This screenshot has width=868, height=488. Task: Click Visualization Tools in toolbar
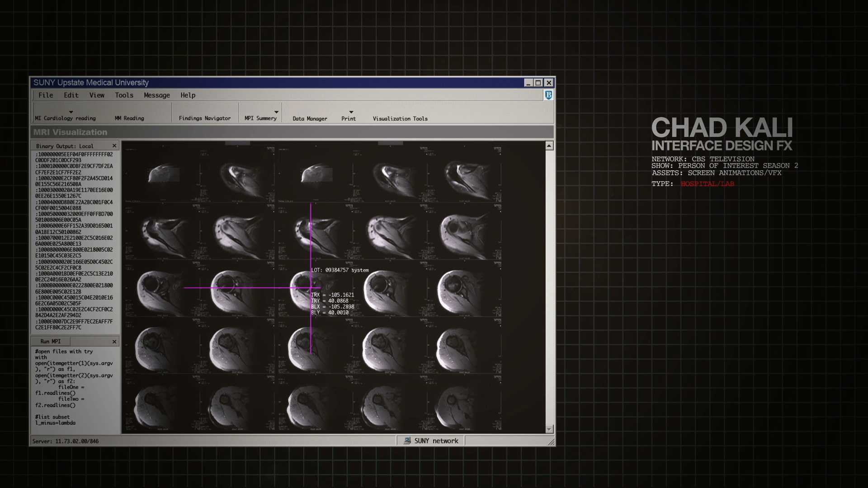(x=400, y=118)
